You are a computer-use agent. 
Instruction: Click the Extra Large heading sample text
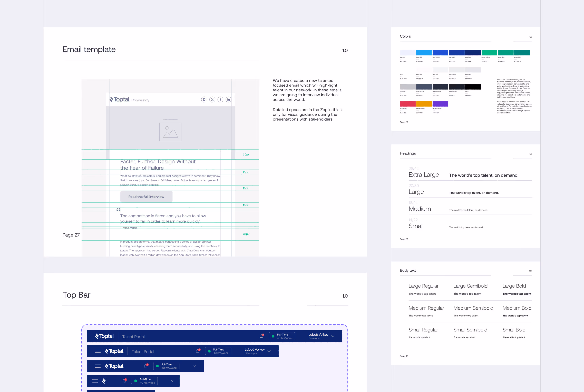[x=483, y=175]
